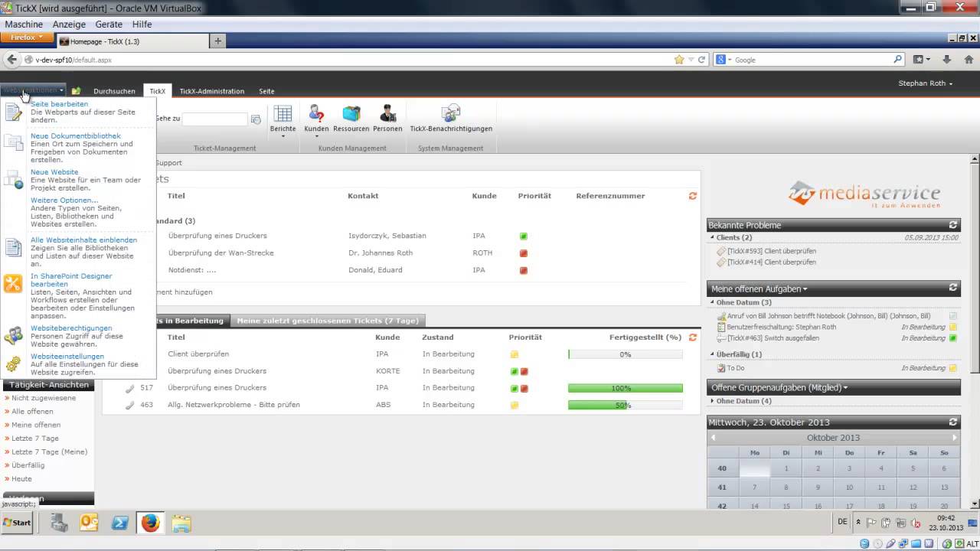
Task: Refresh the Tickets in Bearbeitung list
Action: (693, 337)
